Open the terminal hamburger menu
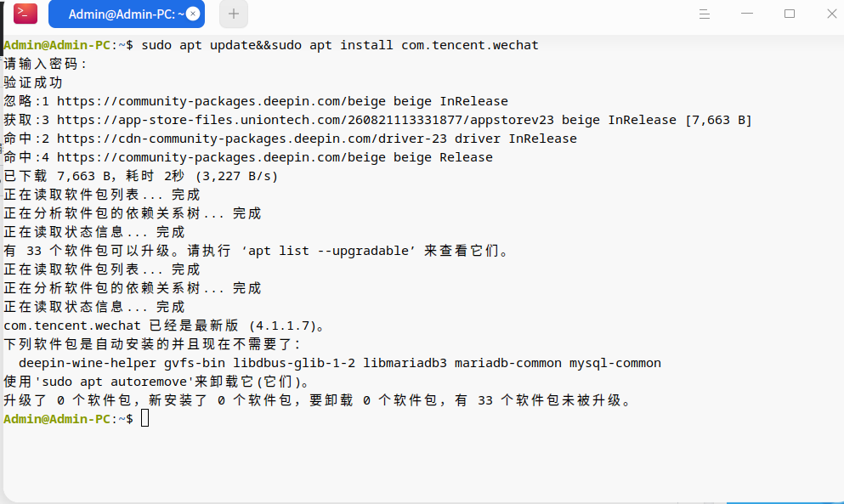844x504 pixels. 704,14
